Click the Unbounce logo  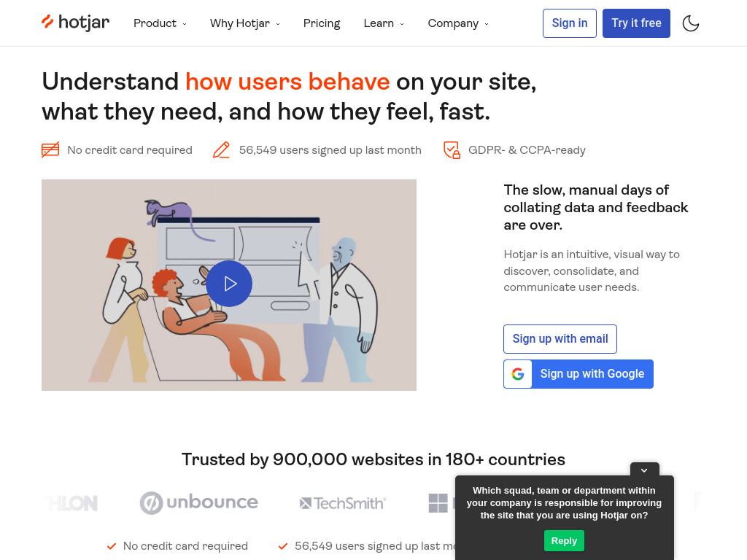coord(198,503)
